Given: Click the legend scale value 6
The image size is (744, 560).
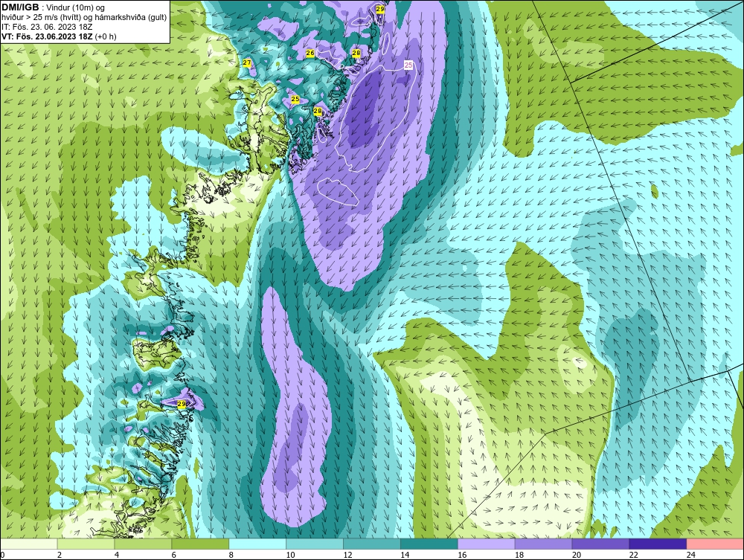Looking at the screenshot, I should pyautogui.click(x=174, y=555).
